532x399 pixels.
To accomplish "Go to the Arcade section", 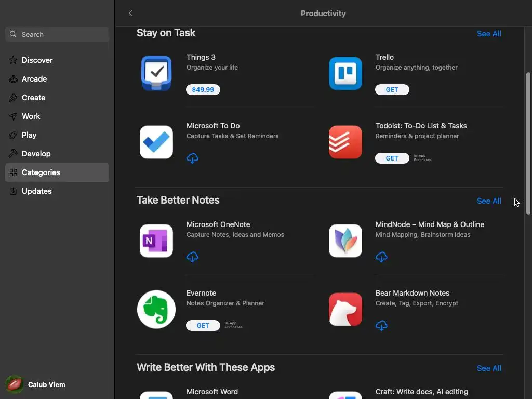I will 57,79.
